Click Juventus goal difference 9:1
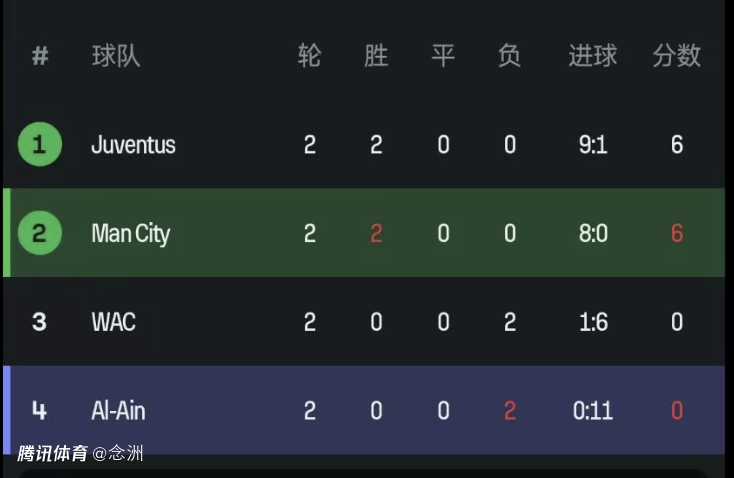Viewport: 734px width, 478px height. pyautogui.click(x=593, y=144)
